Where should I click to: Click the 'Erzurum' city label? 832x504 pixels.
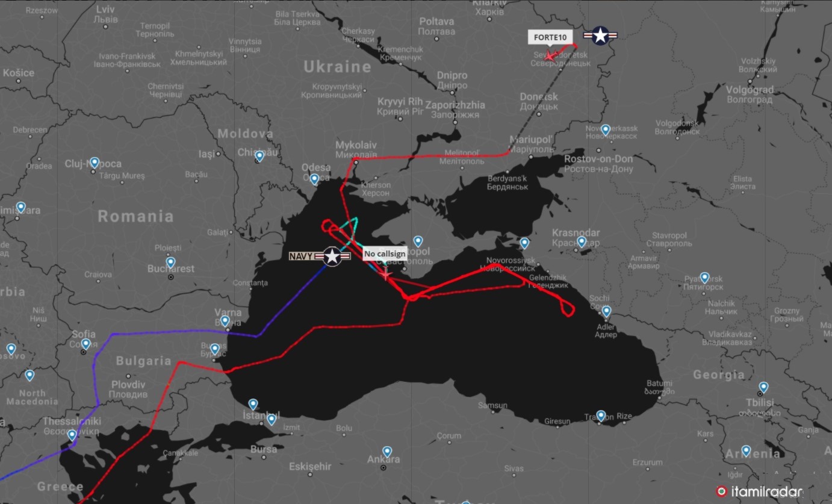[x=648, y=462]
